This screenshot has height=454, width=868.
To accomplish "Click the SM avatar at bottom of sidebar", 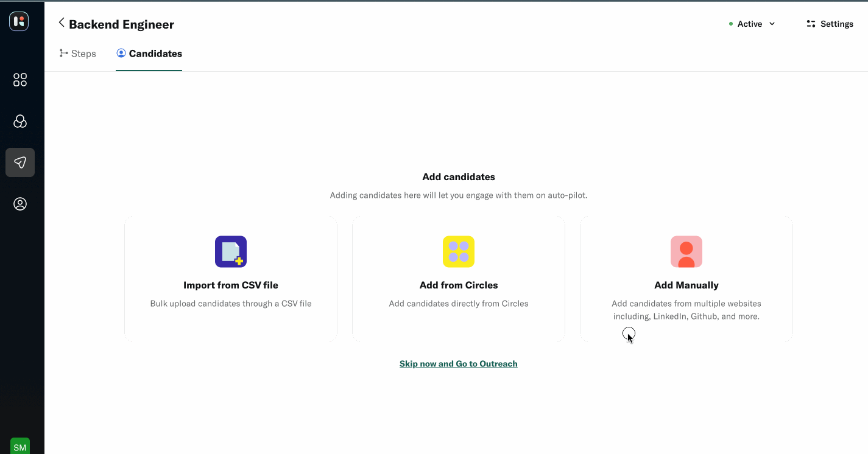I will (19, 446).
